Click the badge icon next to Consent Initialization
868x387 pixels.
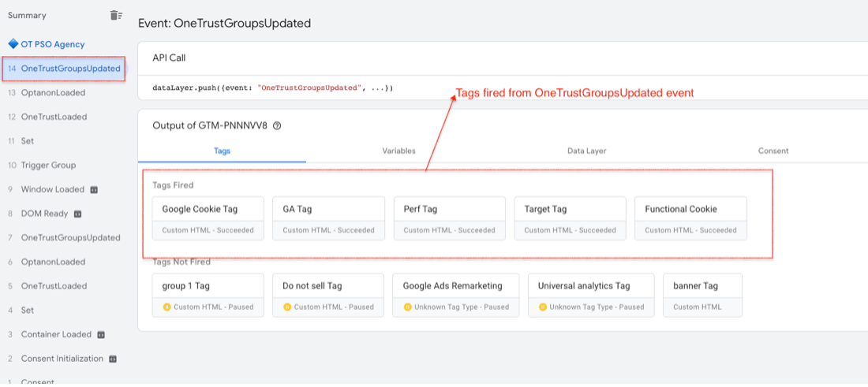point(113,359)
